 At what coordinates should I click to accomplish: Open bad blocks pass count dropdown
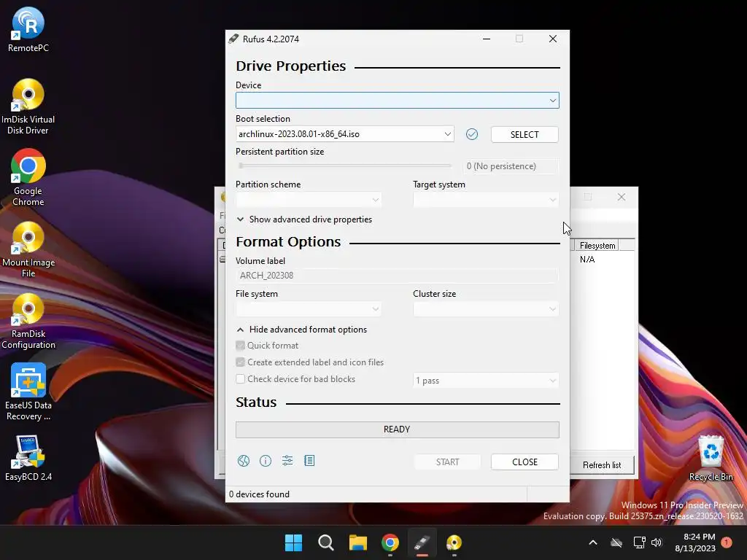tap(486, 381)
